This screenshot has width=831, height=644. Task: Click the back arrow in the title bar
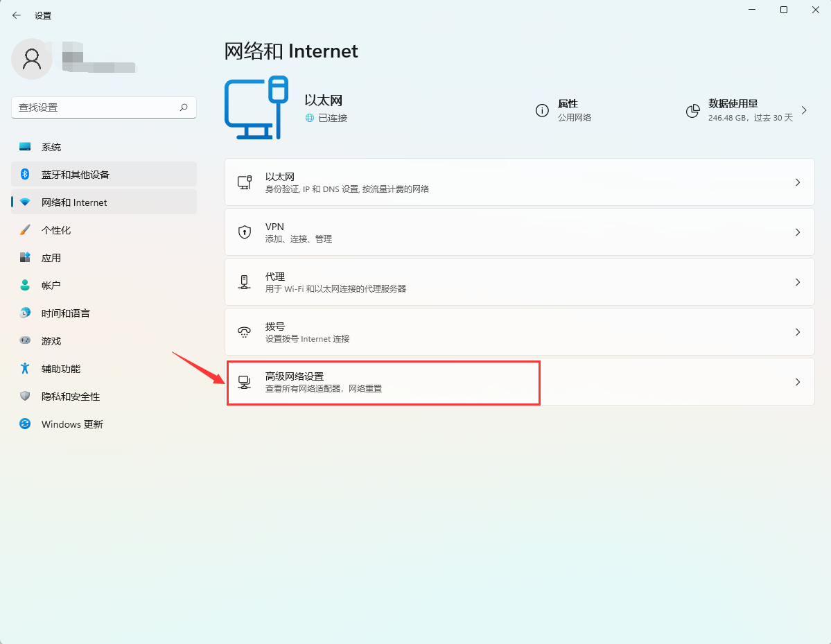pos(15,15)
